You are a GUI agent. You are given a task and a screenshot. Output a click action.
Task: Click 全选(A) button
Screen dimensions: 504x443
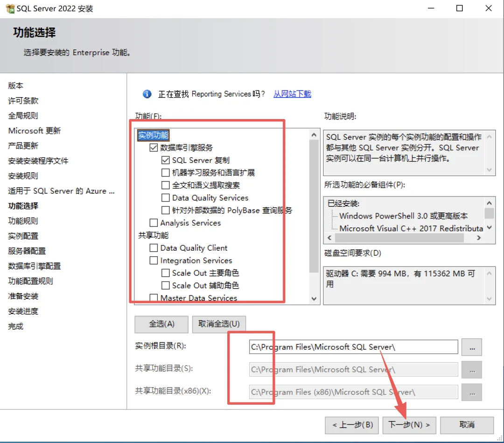(x=161, y=324)
